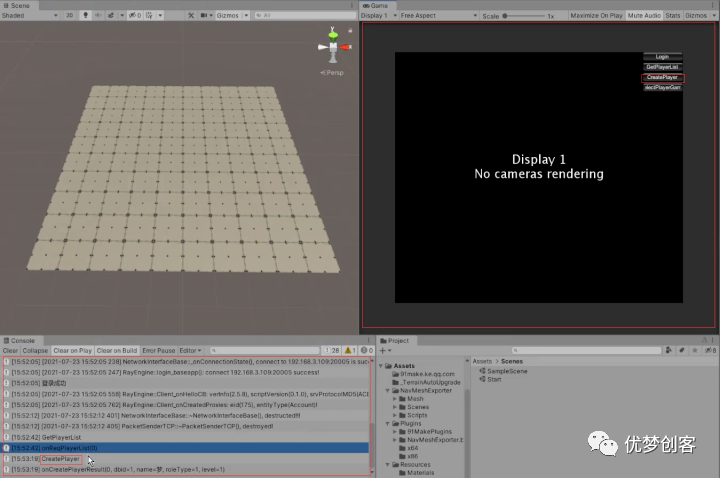
Task: Click the Console search field
Action: coord(264,350)
